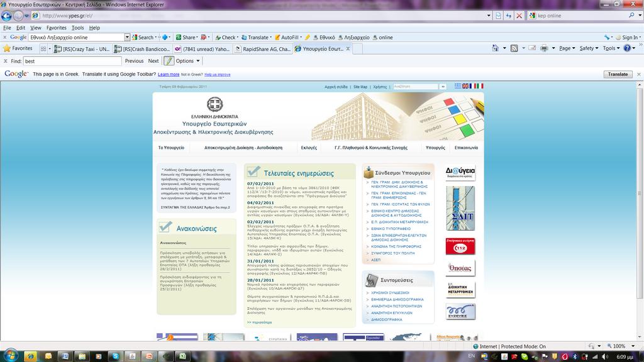Click the Translate button in notification bar

(x=618, y=74)
